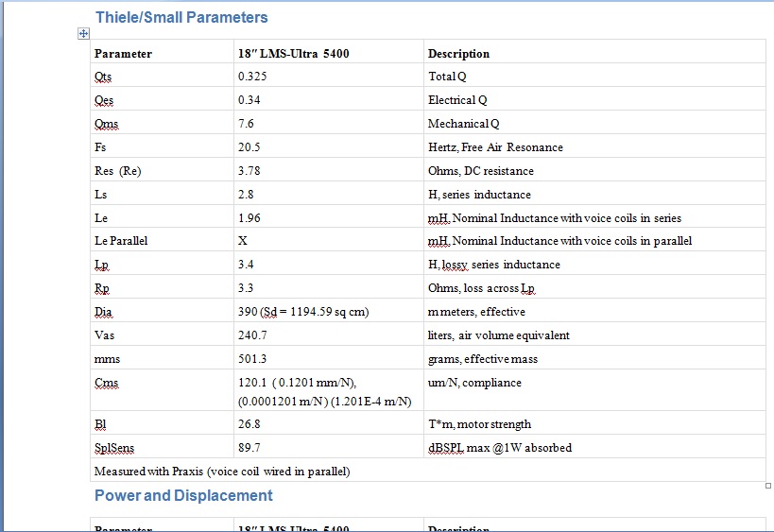Click the 'Electrical Q' description

tap(457, 100)
